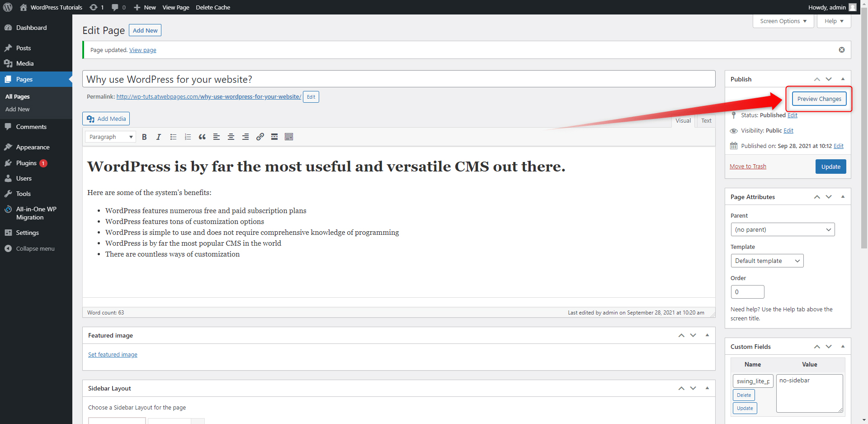Collapse the Sidebar Layout panel
This screenshot has height=424, width=868.
707,388
